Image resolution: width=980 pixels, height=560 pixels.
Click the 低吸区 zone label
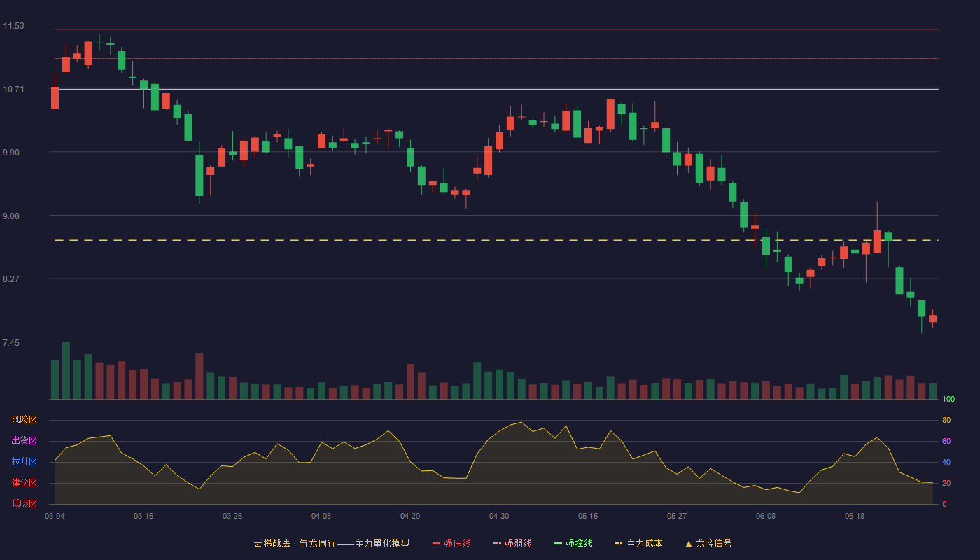click(24, 504)
